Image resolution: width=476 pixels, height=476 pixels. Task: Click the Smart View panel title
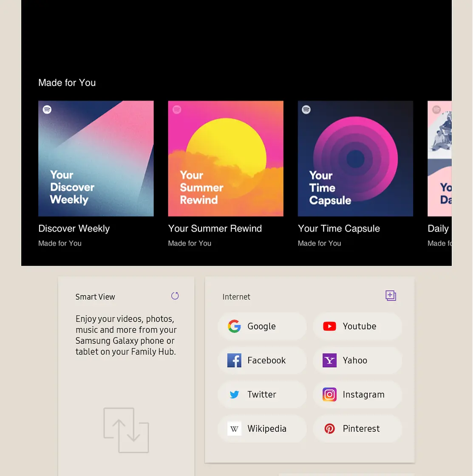95,297
